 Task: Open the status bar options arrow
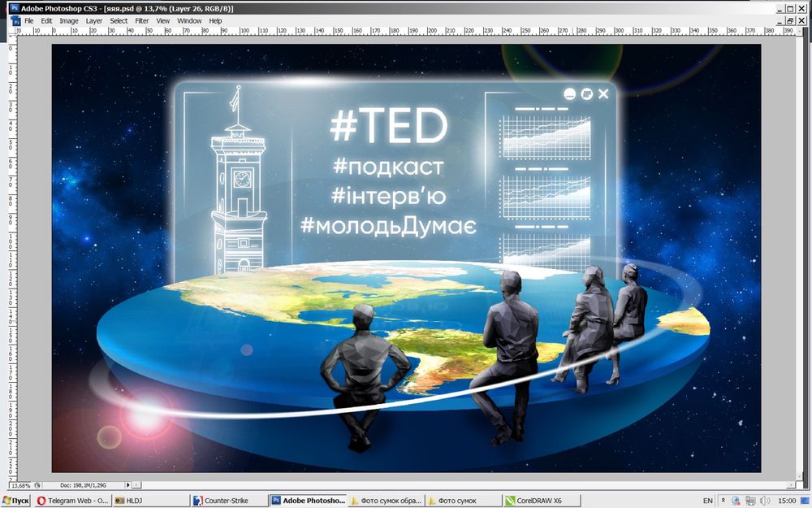(128, 485)
